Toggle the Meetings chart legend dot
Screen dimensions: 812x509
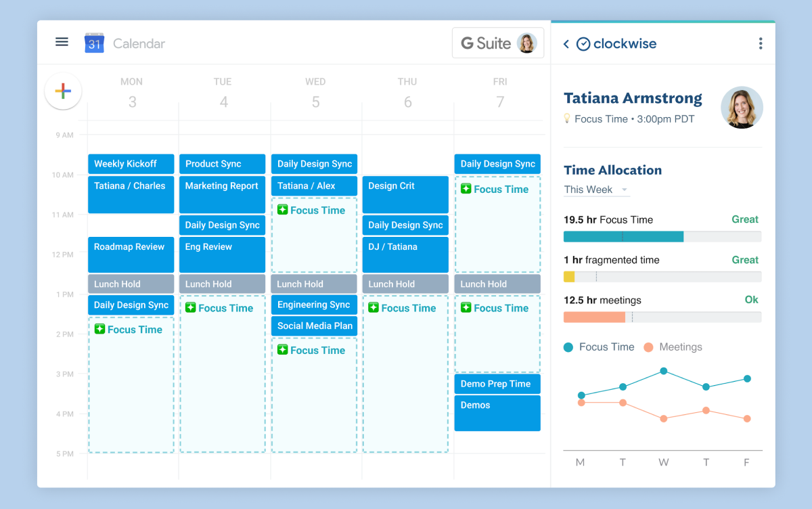click(x=648, y=347)
